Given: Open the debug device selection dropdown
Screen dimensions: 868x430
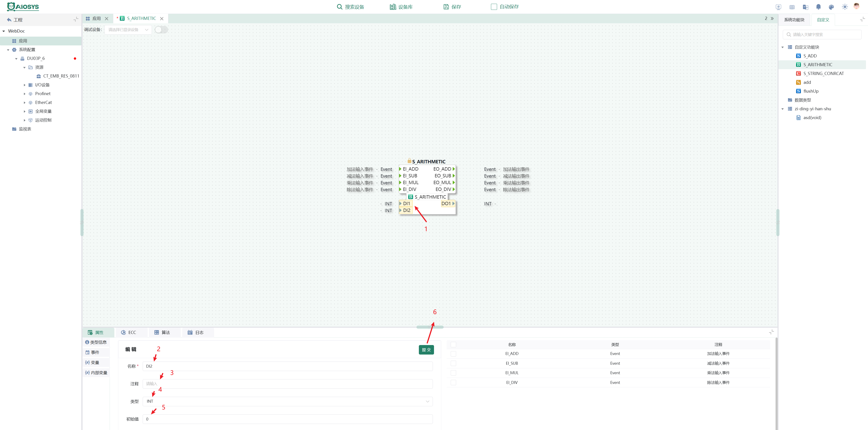Looking at the screenshot, I should tap(128, 30).
